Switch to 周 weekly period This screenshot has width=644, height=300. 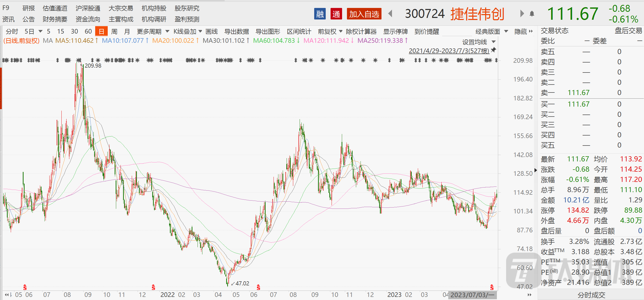pyautogui.click(x=114, y=32)
